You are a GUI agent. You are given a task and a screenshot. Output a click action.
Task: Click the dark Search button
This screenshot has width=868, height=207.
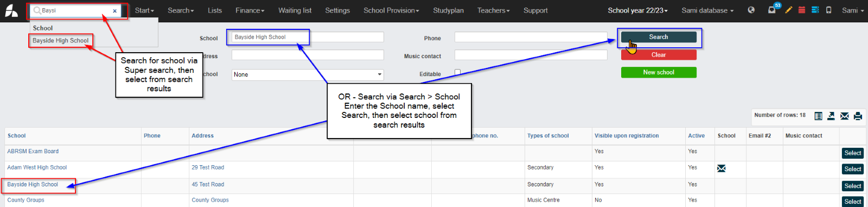point(659,37)
